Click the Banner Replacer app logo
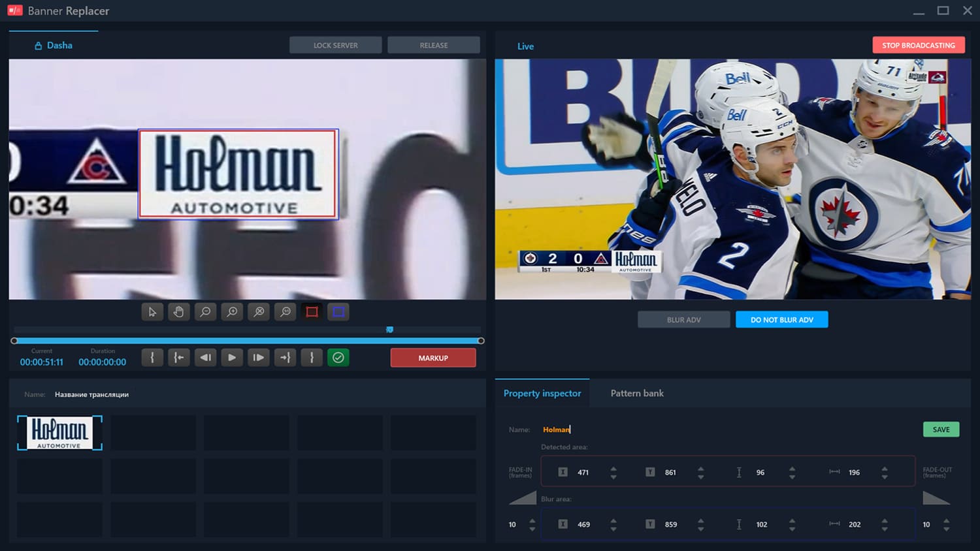 point(14,10)
